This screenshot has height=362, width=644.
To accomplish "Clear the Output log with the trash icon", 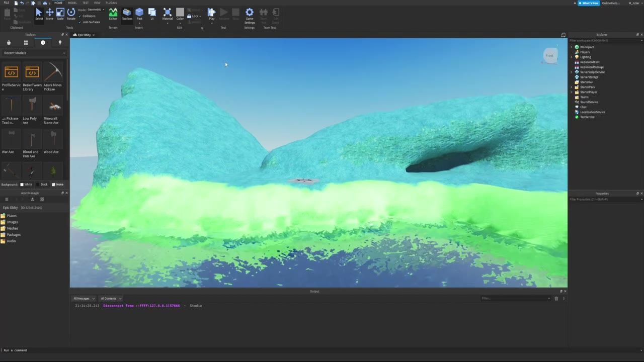I will tap(556, 298).
